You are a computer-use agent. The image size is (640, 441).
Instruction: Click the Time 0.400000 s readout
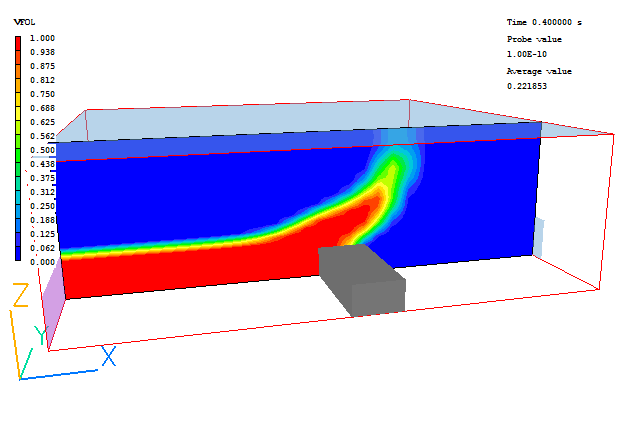(x=544, y=21)
